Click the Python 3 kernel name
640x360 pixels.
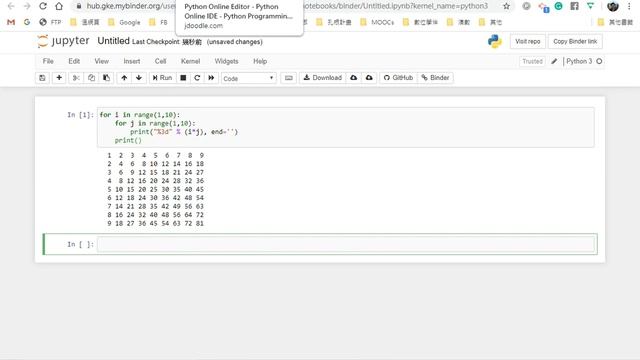pos(579,61)
